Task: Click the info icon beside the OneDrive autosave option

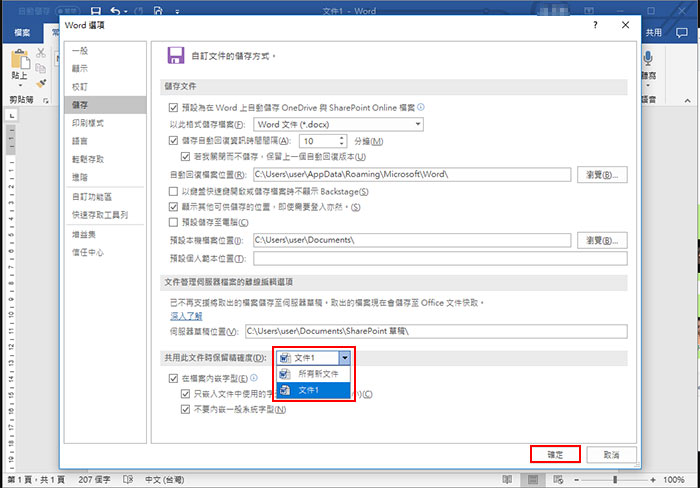Action: (421, 107)
